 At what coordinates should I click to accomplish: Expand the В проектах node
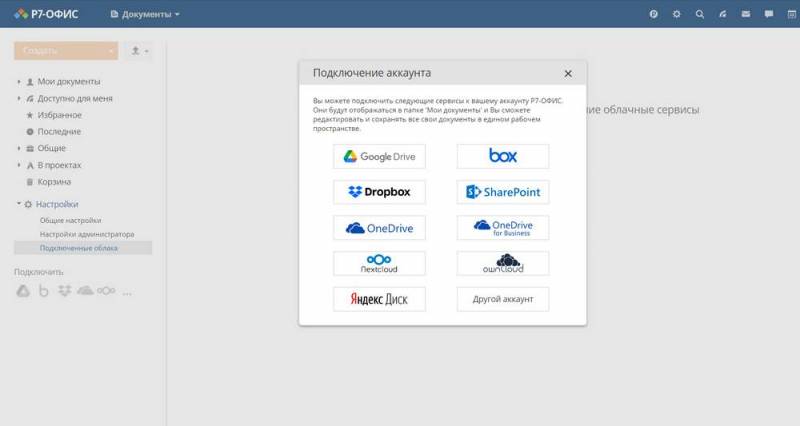tap(19, 165)
